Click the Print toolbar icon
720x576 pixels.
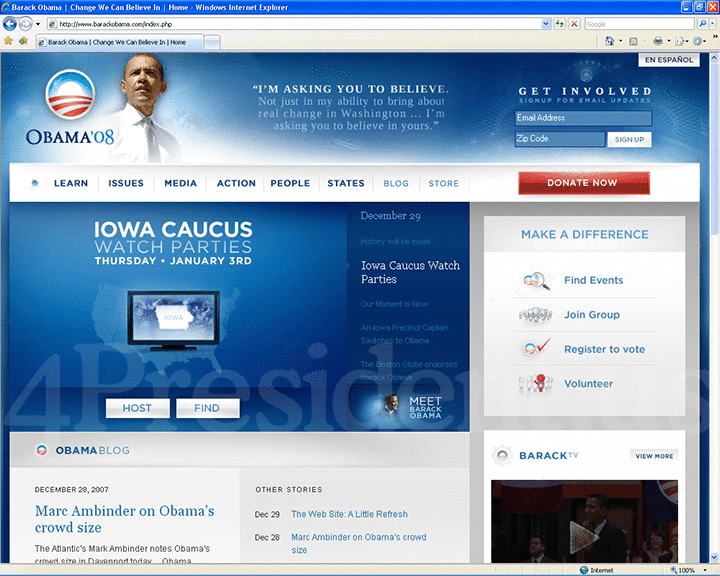[658, 41]
